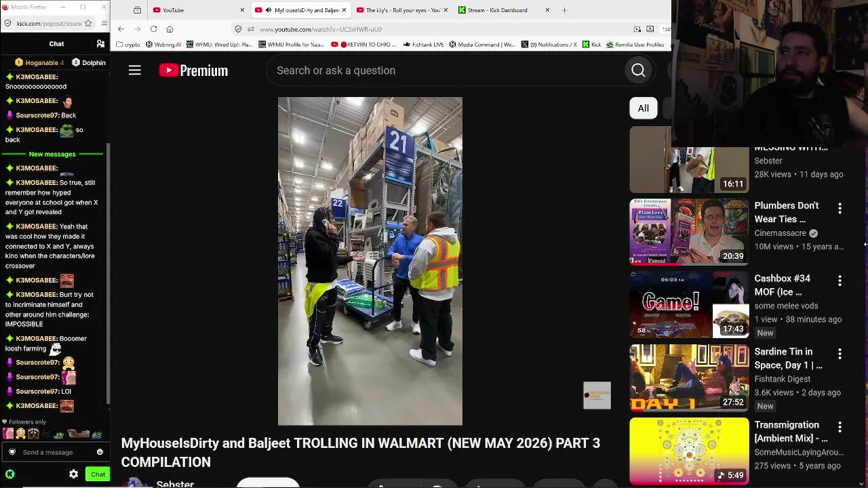The image size is (868, 488).
Task: Open the 'Plumbers Don't Wear Ties ...' title
Action: tap(787, 212)
